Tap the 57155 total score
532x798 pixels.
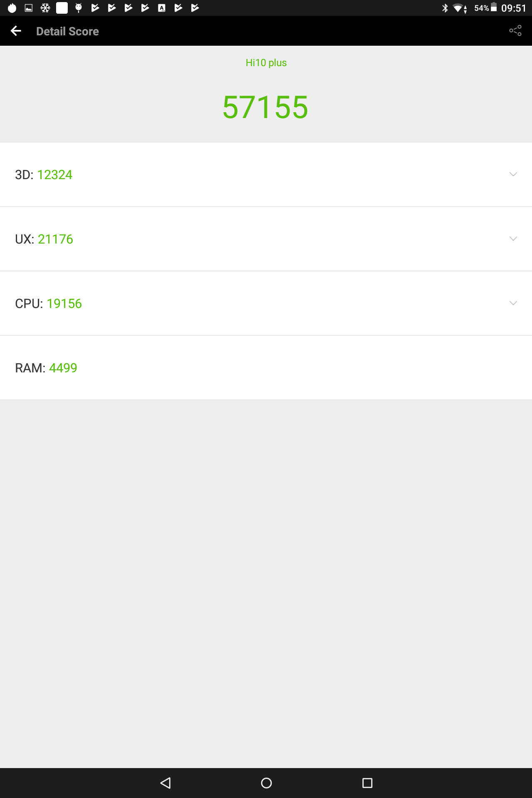266,107
